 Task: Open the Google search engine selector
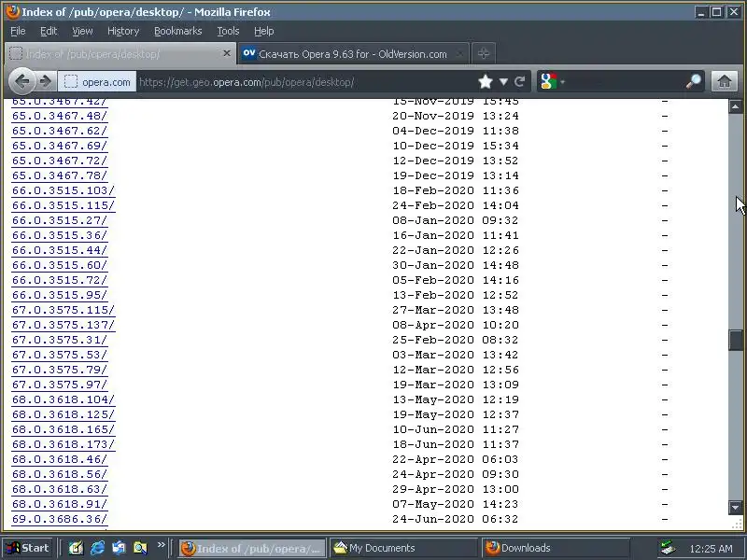click(x=553, y=81)
